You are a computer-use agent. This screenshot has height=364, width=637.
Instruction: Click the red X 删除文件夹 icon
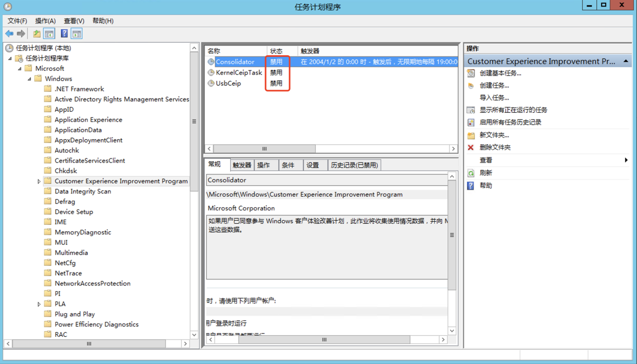(471, 147)
